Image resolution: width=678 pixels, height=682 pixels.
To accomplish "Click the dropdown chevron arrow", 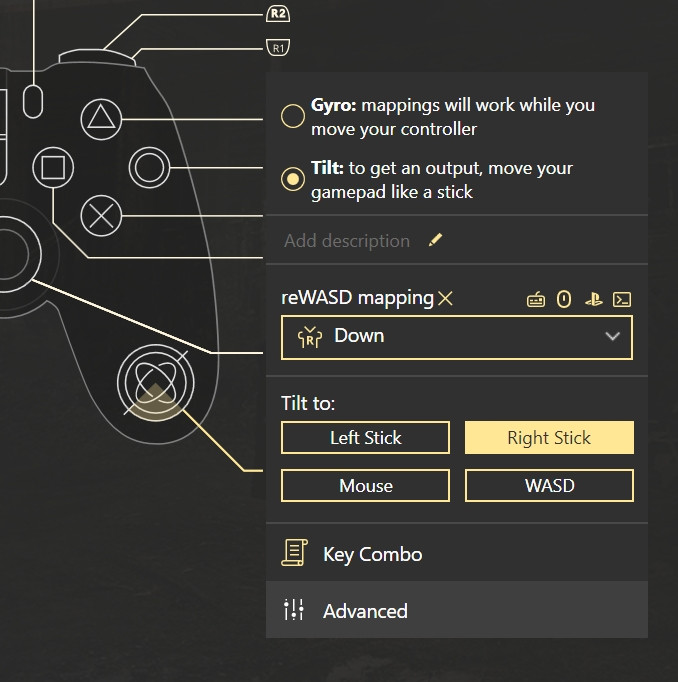I will [612, 336].
